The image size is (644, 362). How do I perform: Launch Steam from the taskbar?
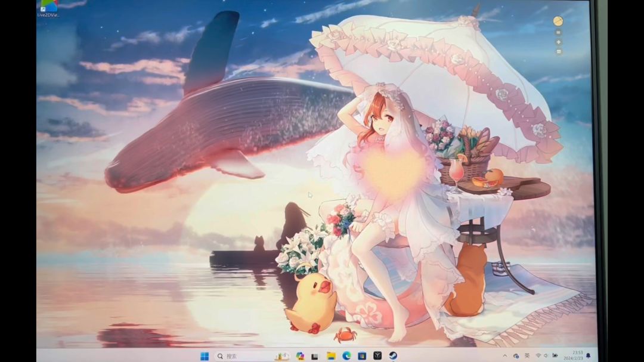click(393, 356)
